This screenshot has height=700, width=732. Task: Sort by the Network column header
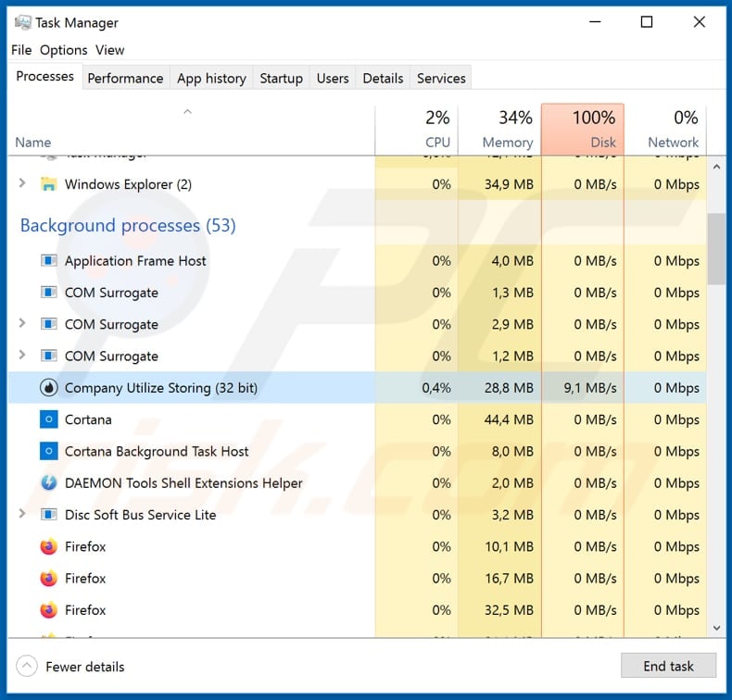point(665,130)
